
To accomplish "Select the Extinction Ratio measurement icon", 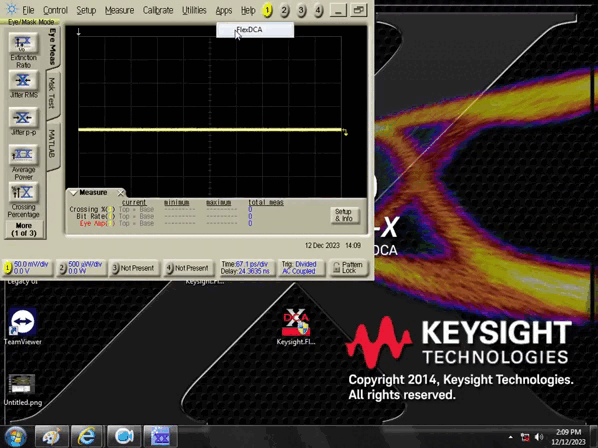I will pos(23,43).
